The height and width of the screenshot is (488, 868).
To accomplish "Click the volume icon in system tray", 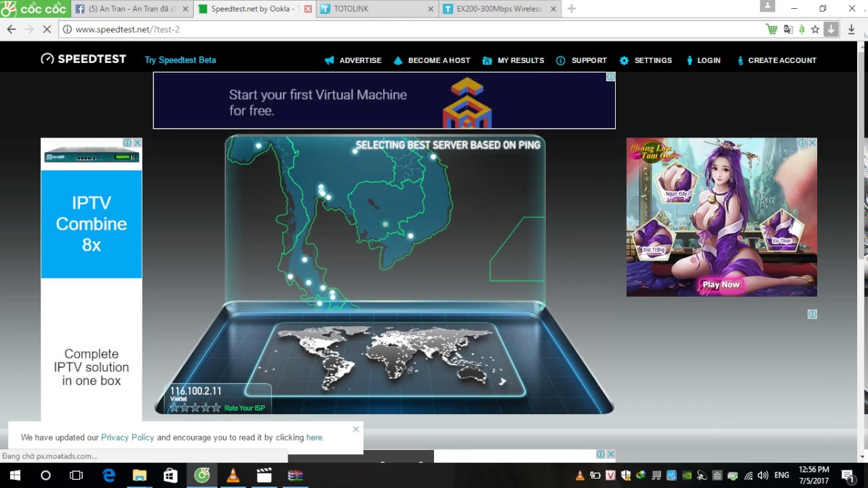I will tap(763, 475).
